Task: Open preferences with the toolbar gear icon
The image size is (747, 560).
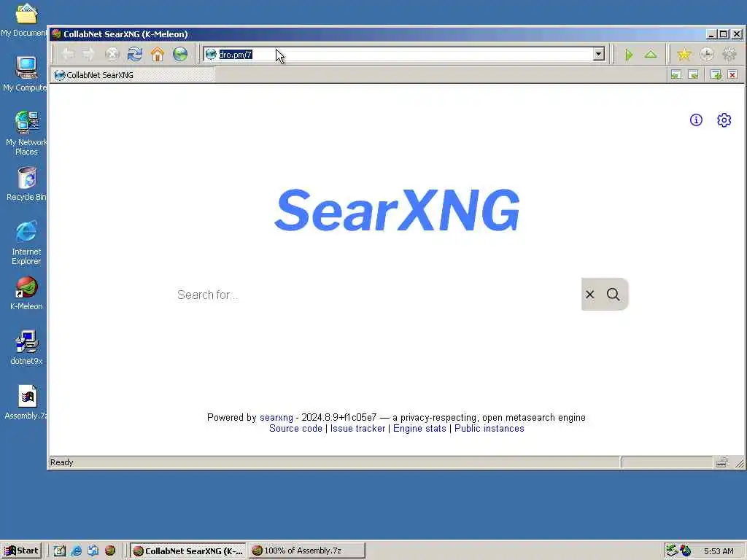Action: coord(729,55)
